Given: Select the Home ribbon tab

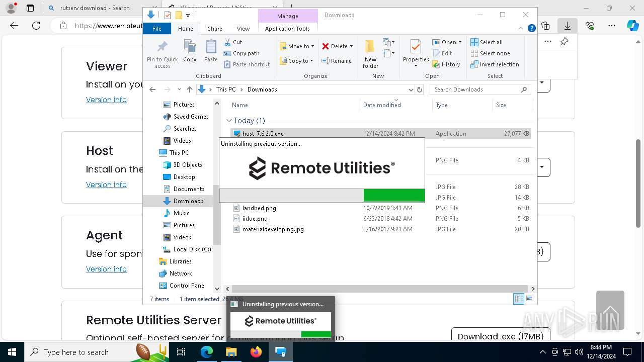Looking at the screenshot, I should click(x=186, y=29).
